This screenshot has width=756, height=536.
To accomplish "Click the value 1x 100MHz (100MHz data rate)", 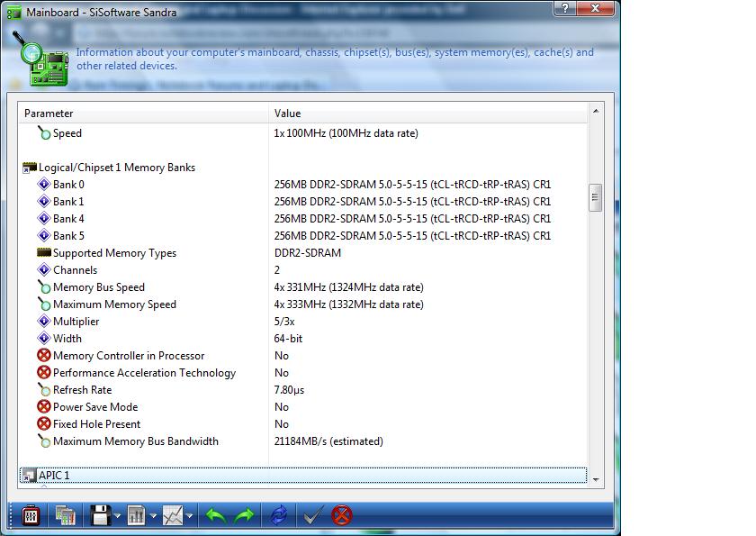I will click(x=346, y=133).
